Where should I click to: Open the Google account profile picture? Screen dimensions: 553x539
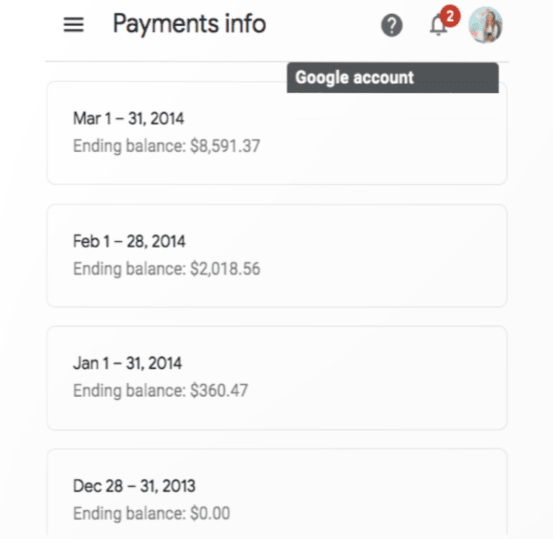[x=485, y=25]
